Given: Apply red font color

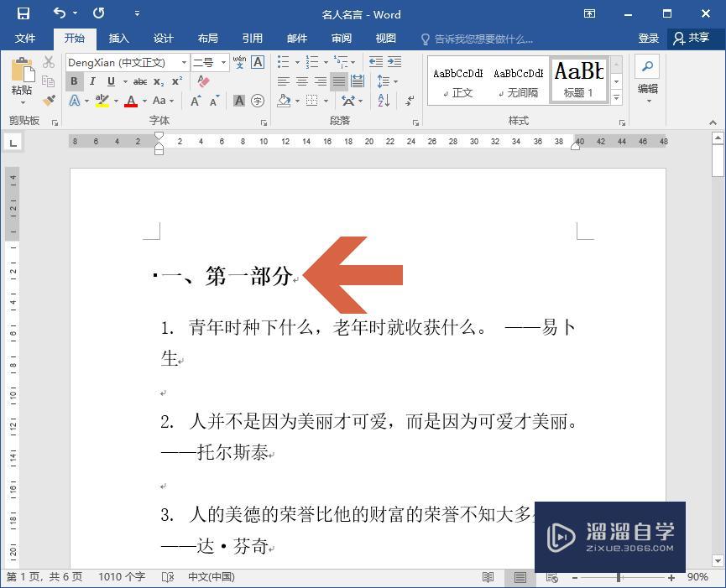Looking at the screenshot, I should [x=131, y=101].
